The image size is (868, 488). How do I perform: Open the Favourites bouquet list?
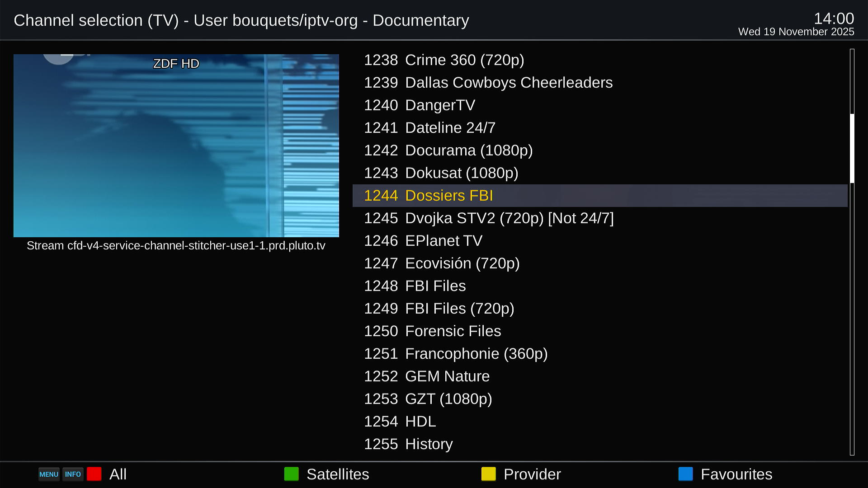click(736, 474)
